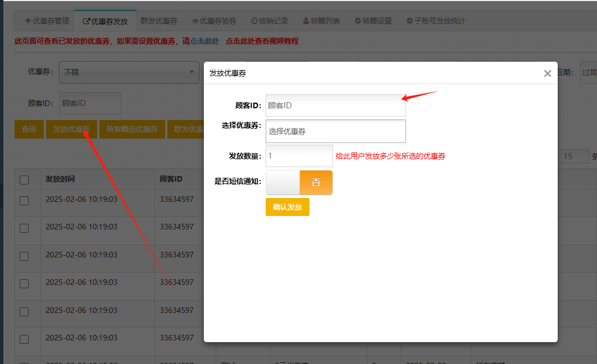Open 转赠列表 tab with user icon
The height and width of the screenshot is (364, 597).
pos(321,21)
